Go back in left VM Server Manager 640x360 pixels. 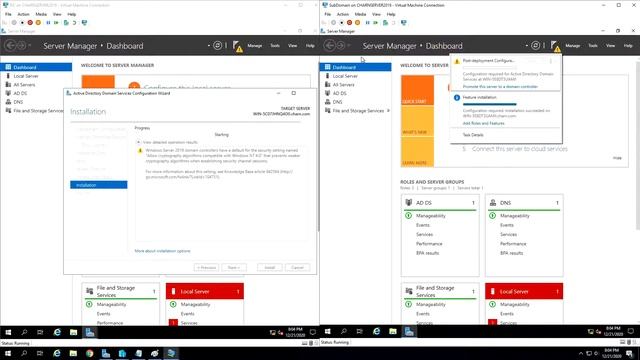10,46
